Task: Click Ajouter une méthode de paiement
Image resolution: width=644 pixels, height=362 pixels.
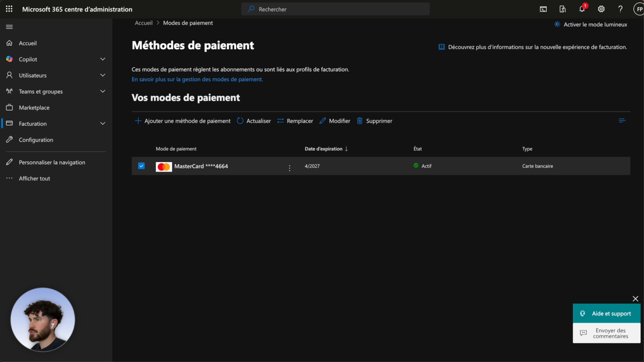Action: pyautogui.click(x=183, y=121)
